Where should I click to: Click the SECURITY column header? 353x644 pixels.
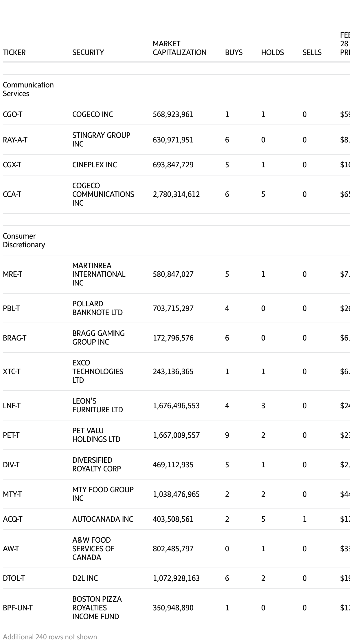(88, 52)
